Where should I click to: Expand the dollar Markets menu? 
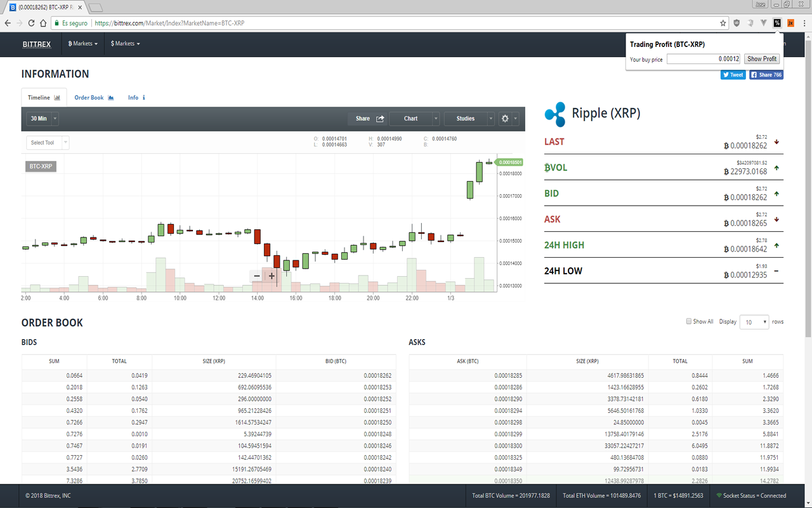[125, 44]
